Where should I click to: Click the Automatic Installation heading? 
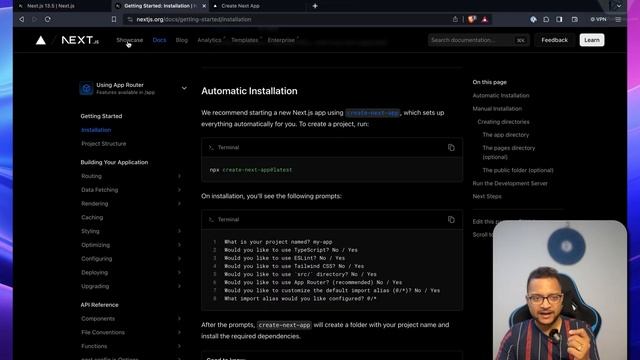click(x=249, y=91)
